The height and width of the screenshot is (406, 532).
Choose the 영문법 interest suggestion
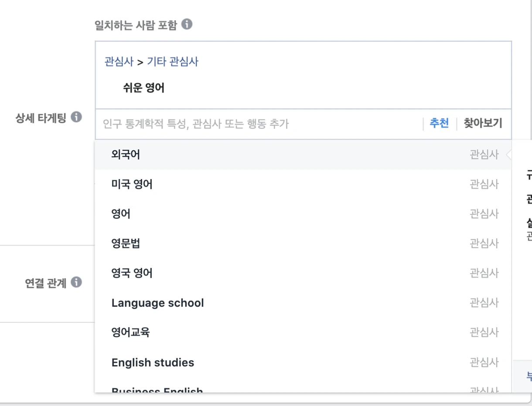click(126, 244)
